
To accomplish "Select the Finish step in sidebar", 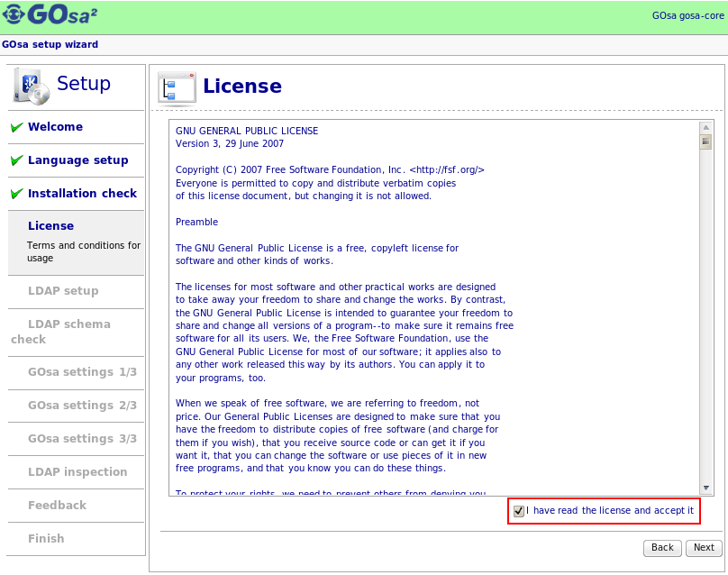I will (46, 539).
